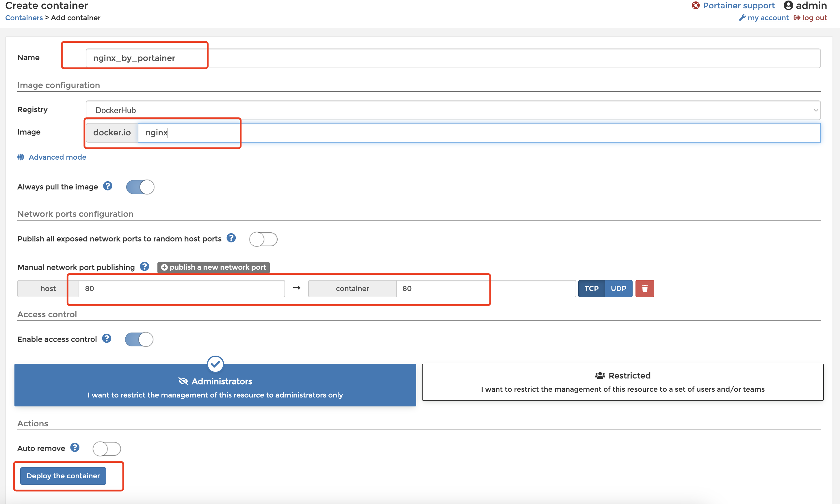Click Deploy the container button
The image size is (840, 504).
pos(63,476)
